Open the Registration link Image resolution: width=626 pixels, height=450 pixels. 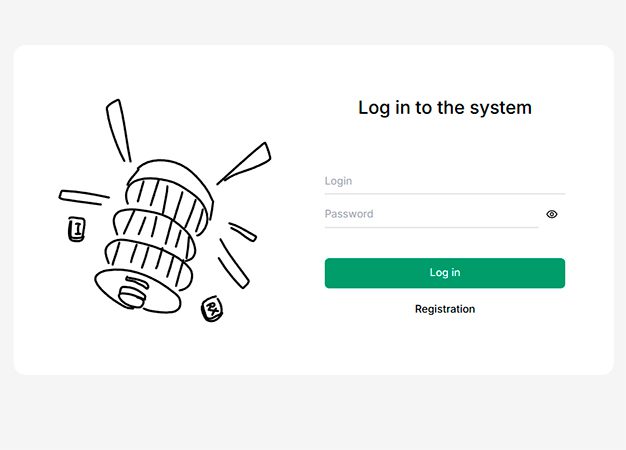445,309
